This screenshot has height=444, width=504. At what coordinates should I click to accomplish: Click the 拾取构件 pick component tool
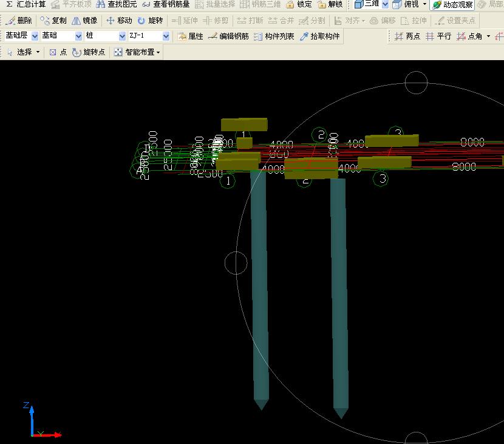pyautogui.click(x=319, y=36)
